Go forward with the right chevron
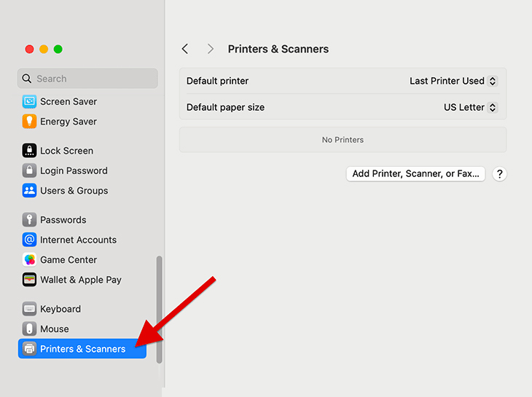Image resolution: width=532 pixels, height=397 pixels. pos(211,49)
